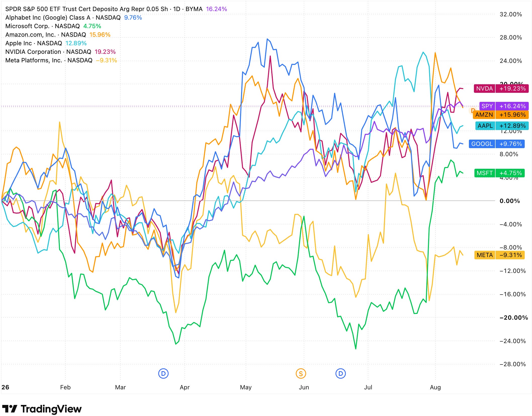This screenshot has height=416, width=532.
Task: Click the Meta Platforms, Inc. legend entry
Action: [x=49, y=60]
